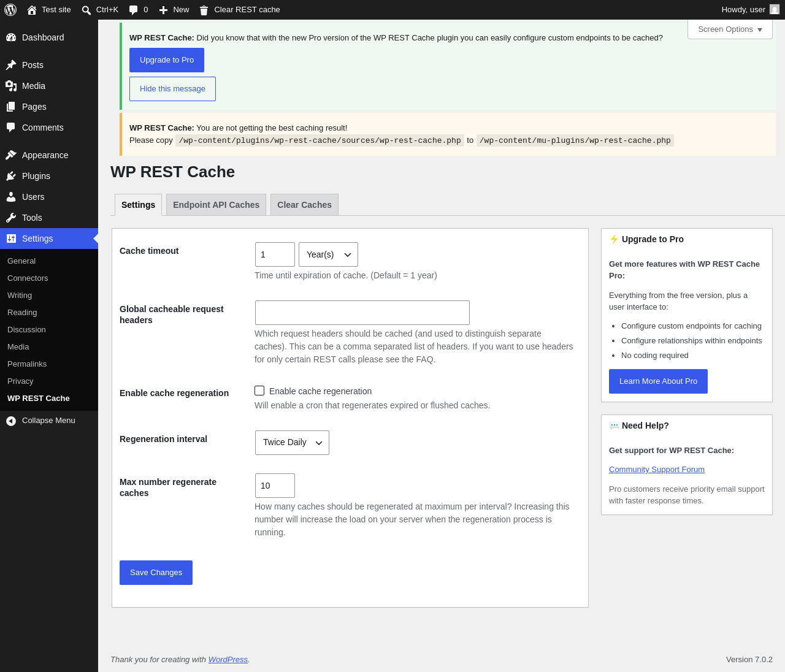The width and height of the screenshot is (785, 672).
Task: Open the Community Support Forum link
Action: [657, 470]
